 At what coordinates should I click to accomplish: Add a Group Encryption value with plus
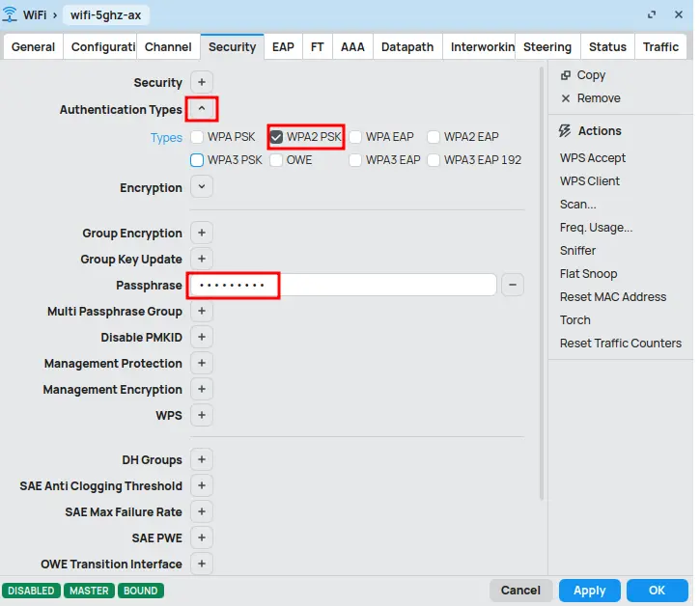point(201,234)
